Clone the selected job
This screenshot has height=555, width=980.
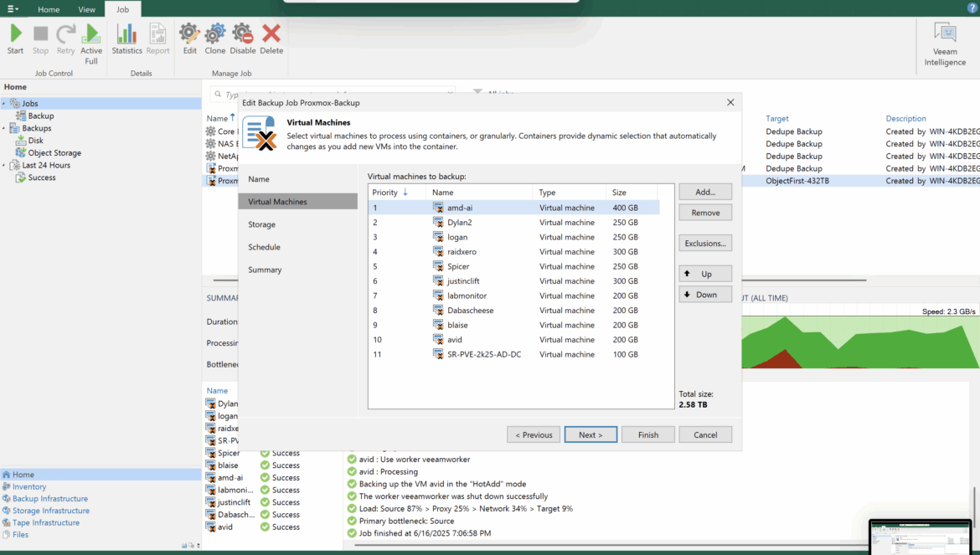point(215,39)
